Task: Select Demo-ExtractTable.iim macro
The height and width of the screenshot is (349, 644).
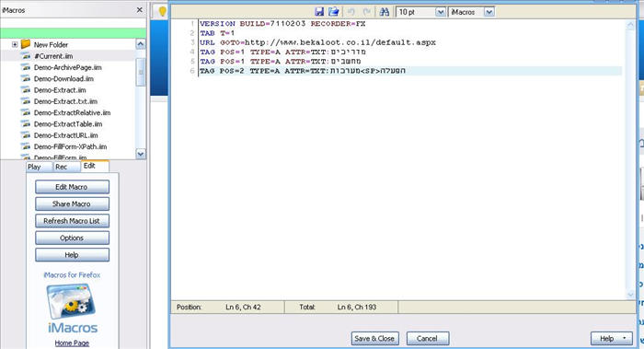Action: pyautogui.click(x=68, y=123)
